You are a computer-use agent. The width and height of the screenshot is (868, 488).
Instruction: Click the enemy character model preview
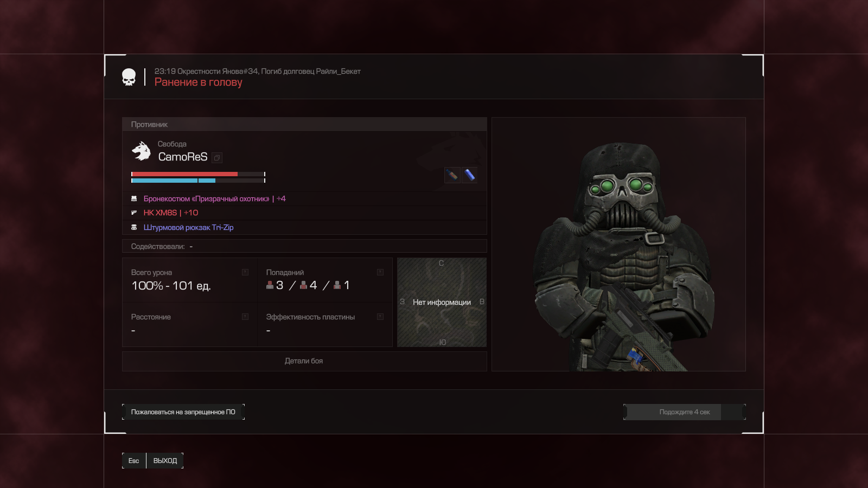click(x=618, y=245)
